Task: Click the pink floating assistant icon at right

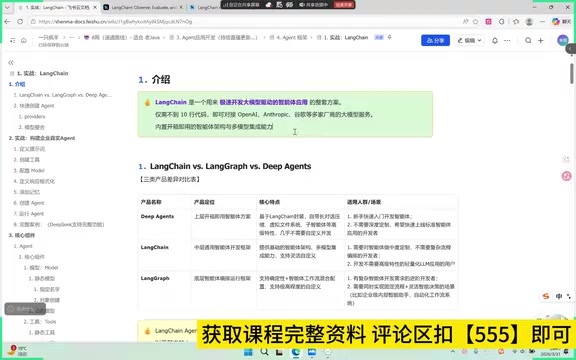Action: point(566,176)
